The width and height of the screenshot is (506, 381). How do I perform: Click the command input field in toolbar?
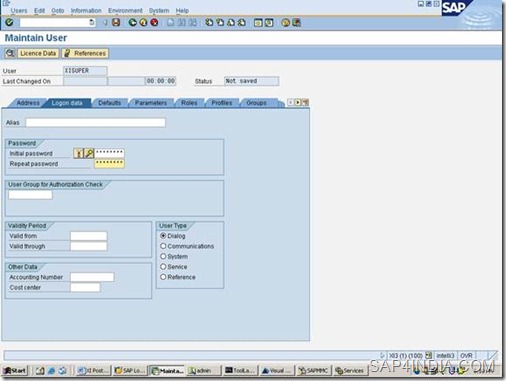54,22
